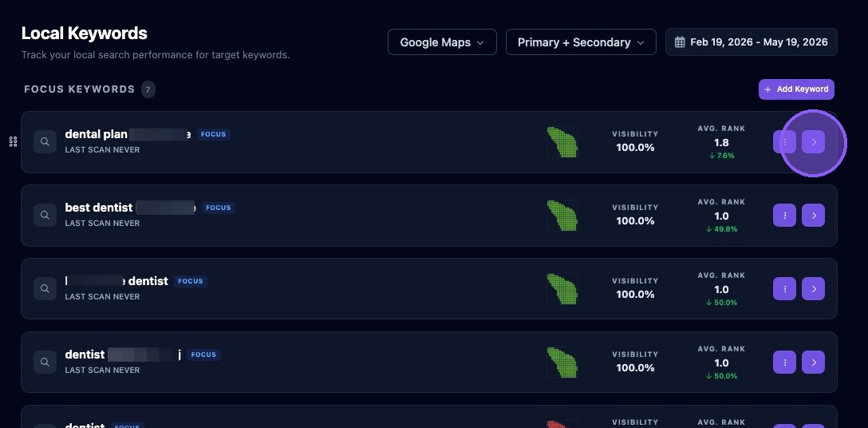Image resolution: width=868 pixels, height=428 pixels.
Task: Click the search icon on best dentist row
Action: (45, 215)
